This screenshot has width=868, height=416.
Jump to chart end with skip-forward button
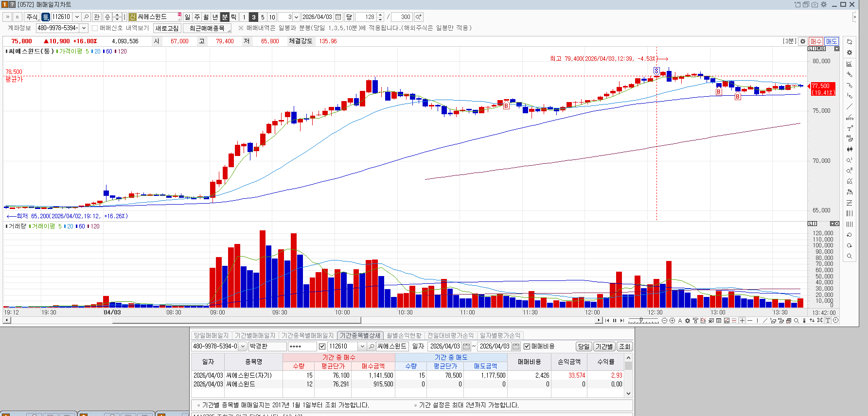coord(622,321)
